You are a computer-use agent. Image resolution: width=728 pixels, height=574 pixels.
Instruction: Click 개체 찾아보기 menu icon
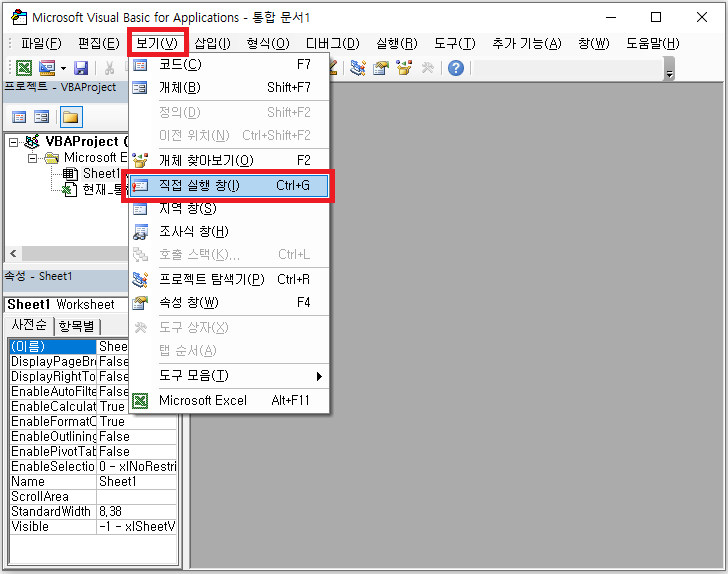pos(140,161)
